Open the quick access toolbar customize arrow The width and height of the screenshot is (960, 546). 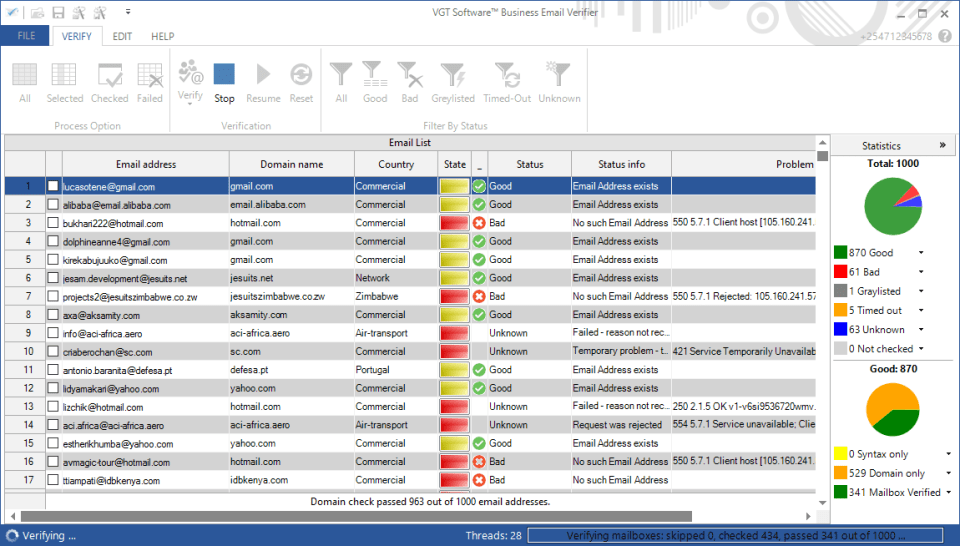click(128, 12)
